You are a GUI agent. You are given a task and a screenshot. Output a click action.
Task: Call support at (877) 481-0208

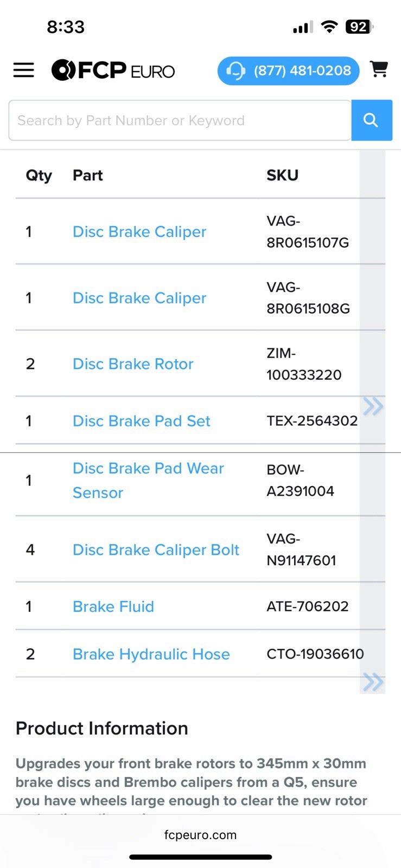(x=288, y=71)
